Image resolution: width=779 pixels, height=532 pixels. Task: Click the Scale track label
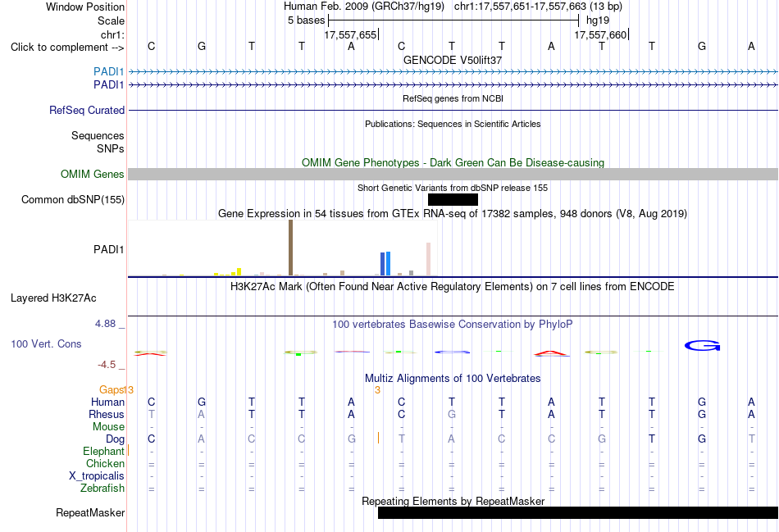111,20
